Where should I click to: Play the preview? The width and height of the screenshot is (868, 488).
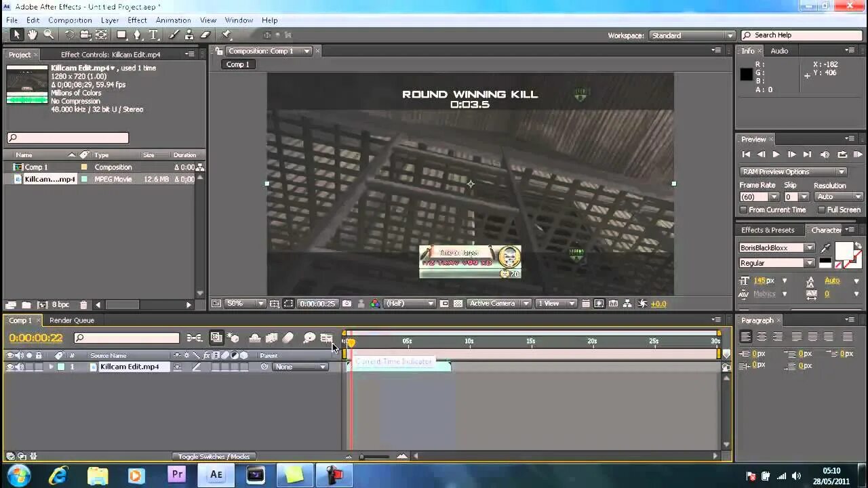776,155
